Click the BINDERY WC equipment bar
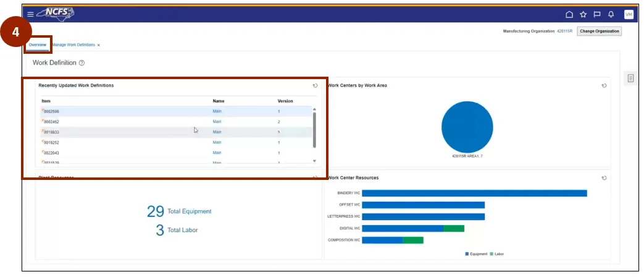The width and height of the screenshot is (644, 277). (x=474, y=193)
